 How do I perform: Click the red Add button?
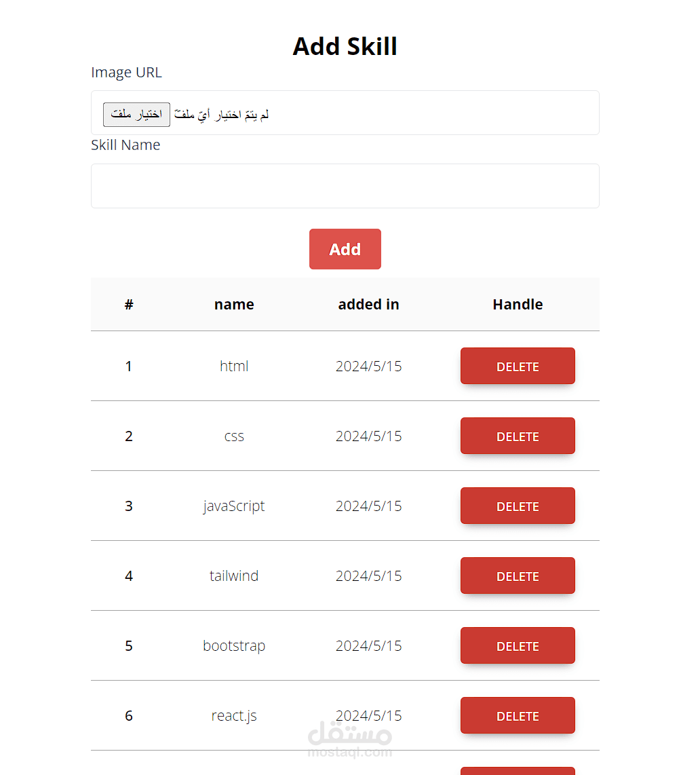[345, 249]
